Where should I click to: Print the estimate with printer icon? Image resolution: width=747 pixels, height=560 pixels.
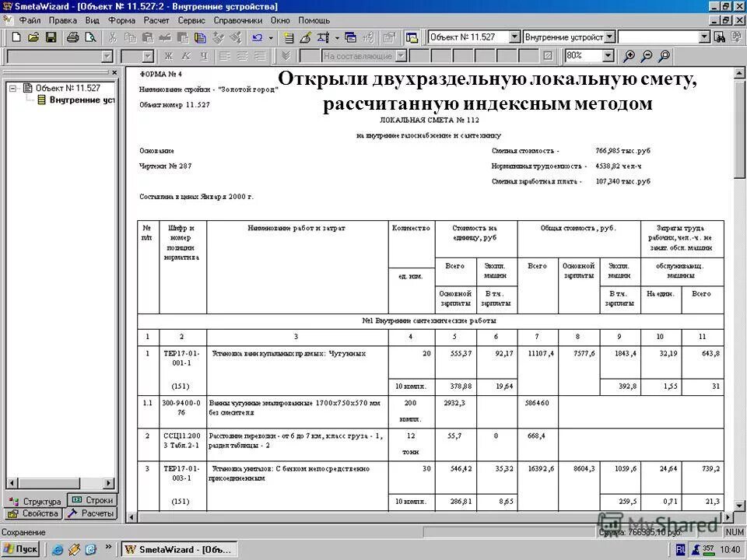(x=72, y=37)
